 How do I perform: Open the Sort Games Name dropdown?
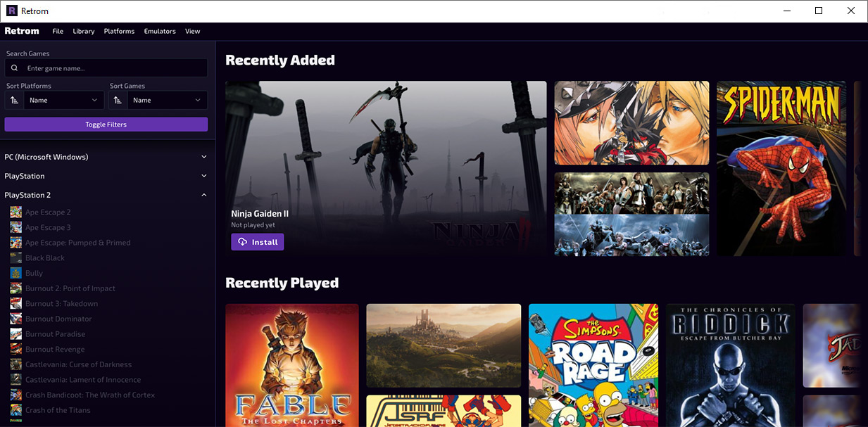click(168, 100)
